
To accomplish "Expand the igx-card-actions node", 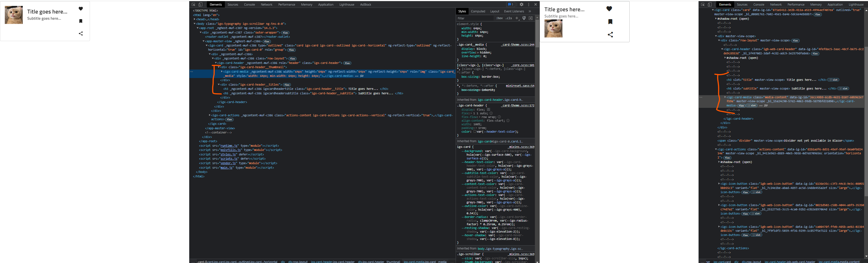I will [x=210, y=115].
